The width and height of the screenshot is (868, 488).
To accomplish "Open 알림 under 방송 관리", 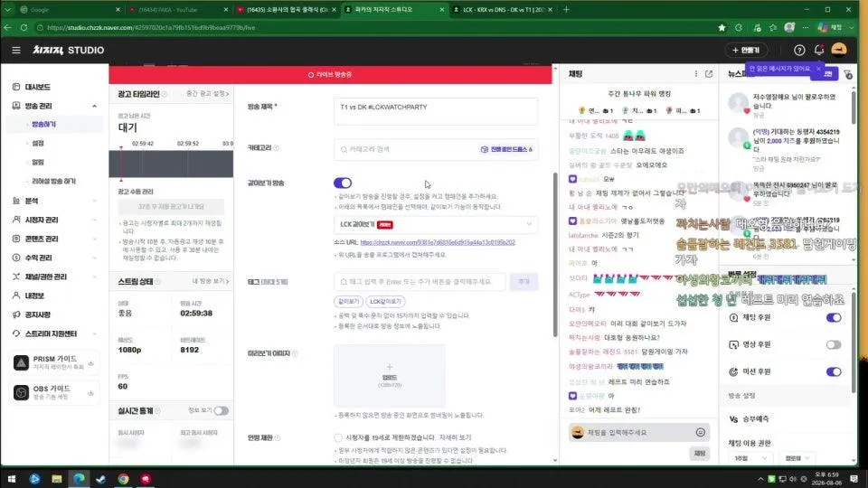I will point(38,162).
